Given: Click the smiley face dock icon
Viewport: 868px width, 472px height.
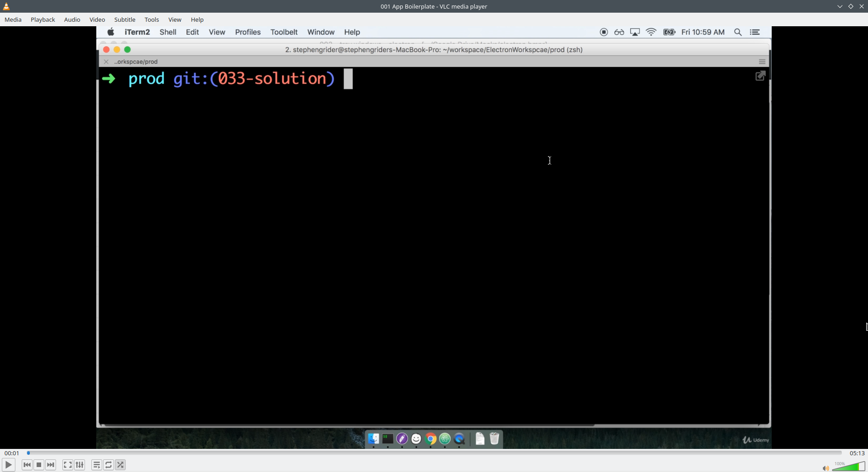Looking at the screenshot, I should 416,439.
